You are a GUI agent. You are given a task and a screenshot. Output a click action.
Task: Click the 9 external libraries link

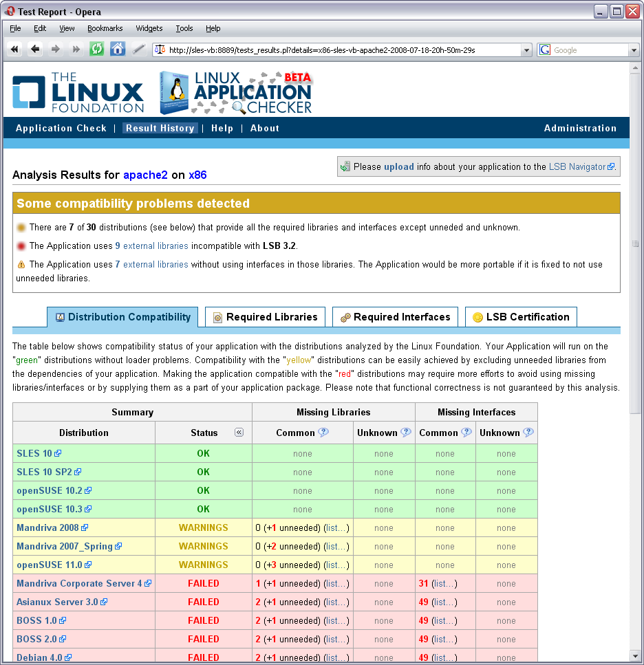(x=151, y=246)
